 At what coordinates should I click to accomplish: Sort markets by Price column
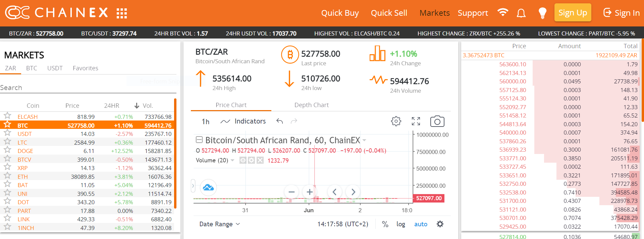[x=72, y=105]
